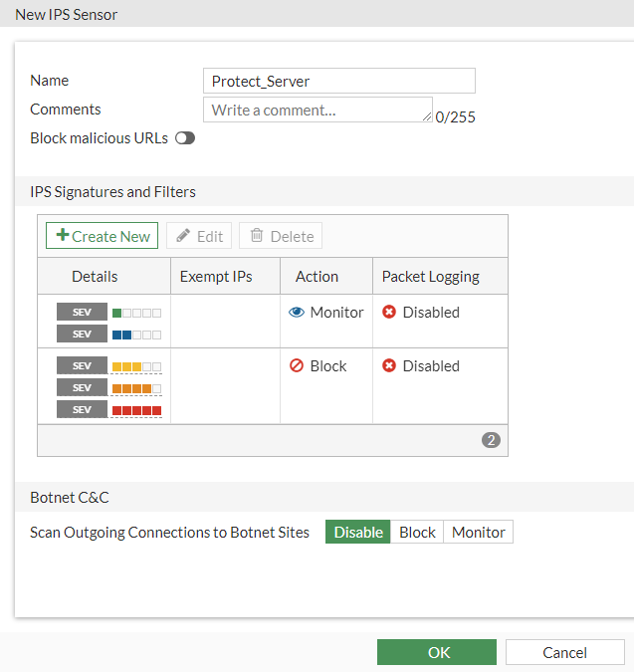Click the Details column header
The image size is (634, 672).
pos(95,277)
